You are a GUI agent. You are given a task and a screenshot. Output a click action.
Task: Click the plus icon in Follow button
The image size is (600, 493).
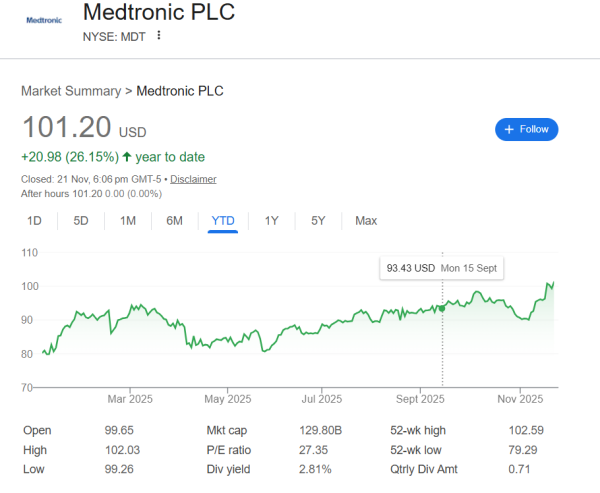click(x=509, y=129)
